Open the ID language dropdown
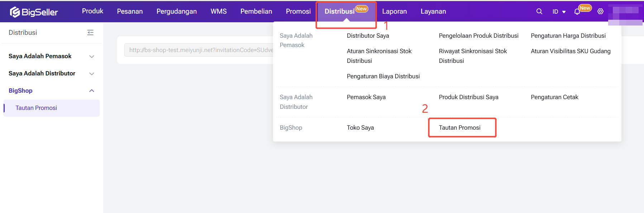 coord(559,12)
